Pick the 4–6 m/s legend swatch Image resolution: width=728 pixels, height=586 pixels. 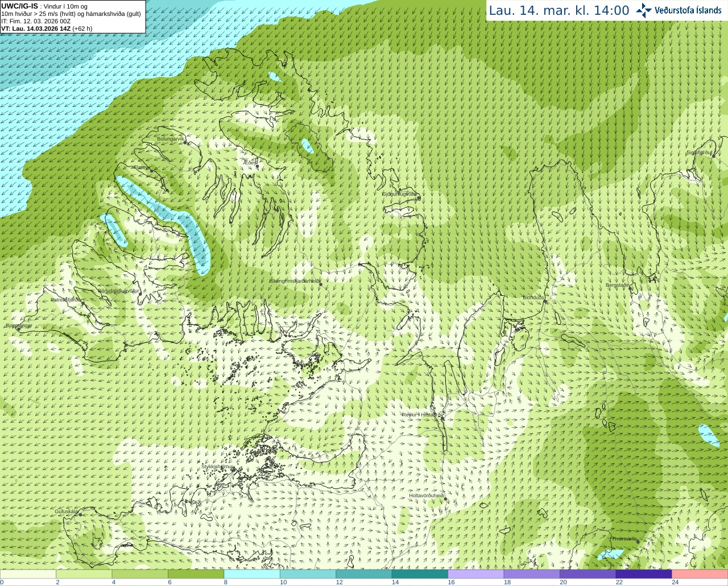point(140,574)
